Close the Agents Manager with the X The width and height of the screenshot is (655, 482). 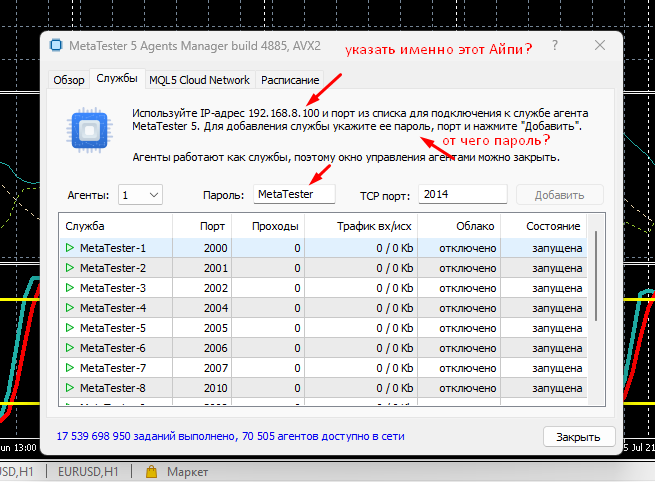pyautogui.click(x=600, y=45)
